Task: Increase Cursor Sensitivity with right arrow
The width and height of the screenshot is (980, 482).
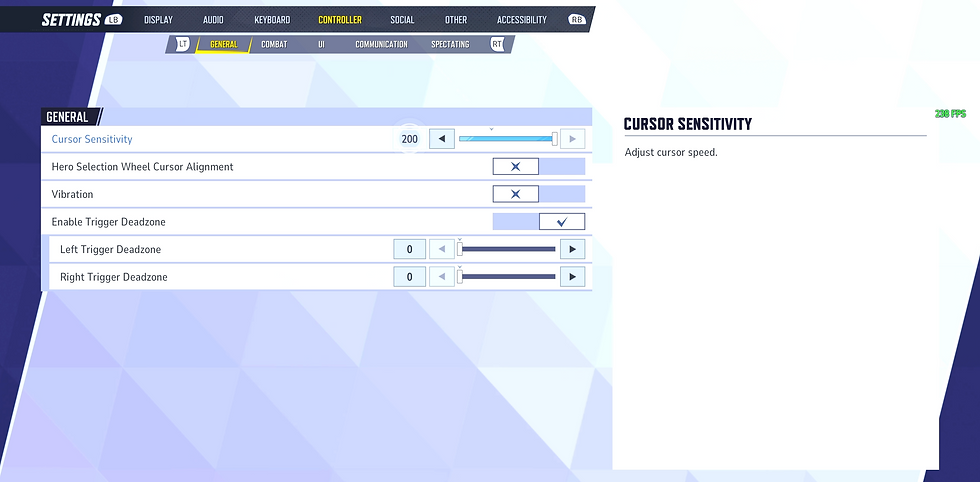Action: click(572, 139)
